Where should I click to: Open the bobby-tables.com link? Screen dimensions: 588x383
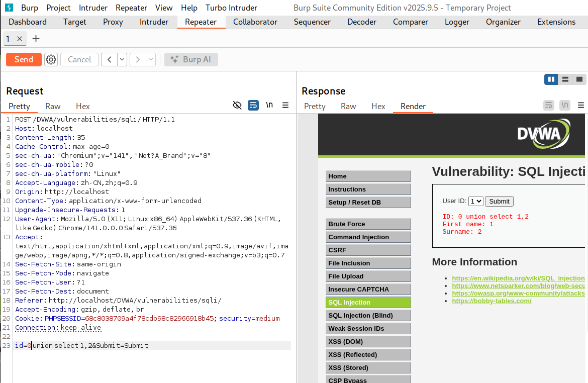(492, 301)
